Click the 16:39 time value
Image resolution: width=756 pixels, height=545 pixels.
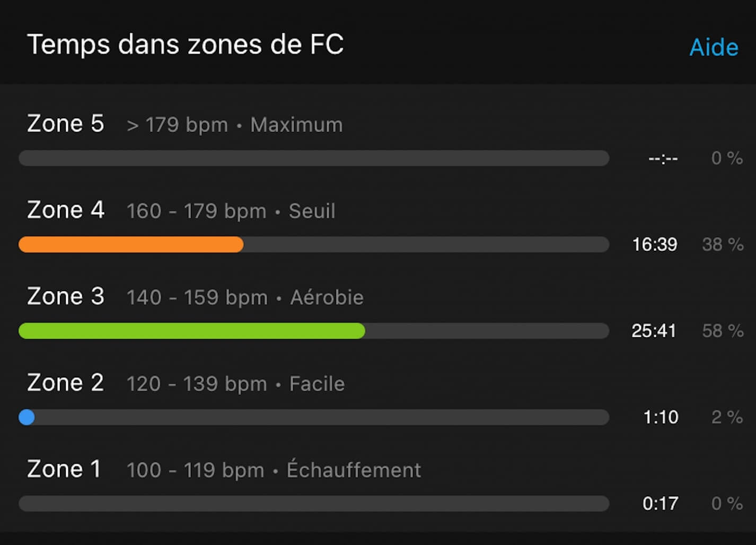[655, 244]
